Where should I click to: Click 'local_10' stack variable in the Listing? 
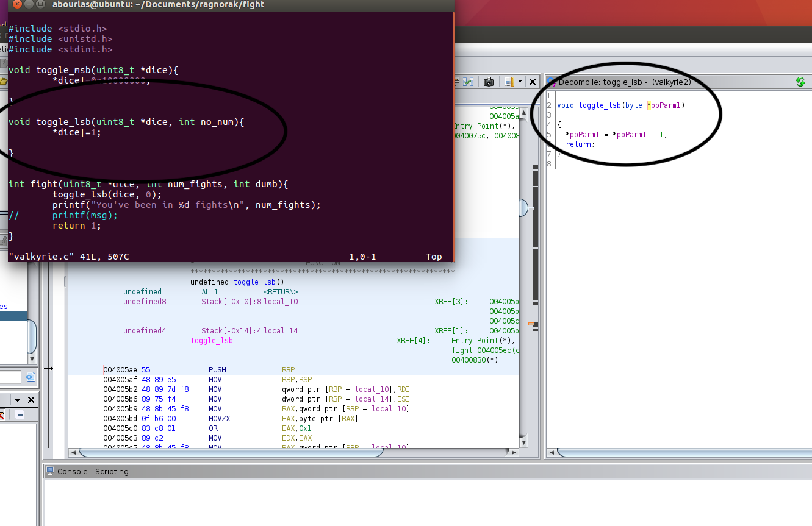point(281,302)
